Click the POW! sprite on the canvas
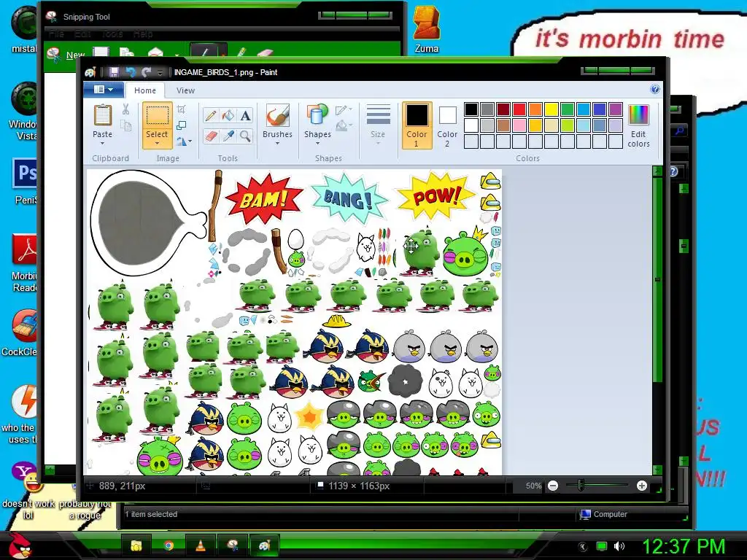This screenshot has height=560, width=747. pos(436,195)
